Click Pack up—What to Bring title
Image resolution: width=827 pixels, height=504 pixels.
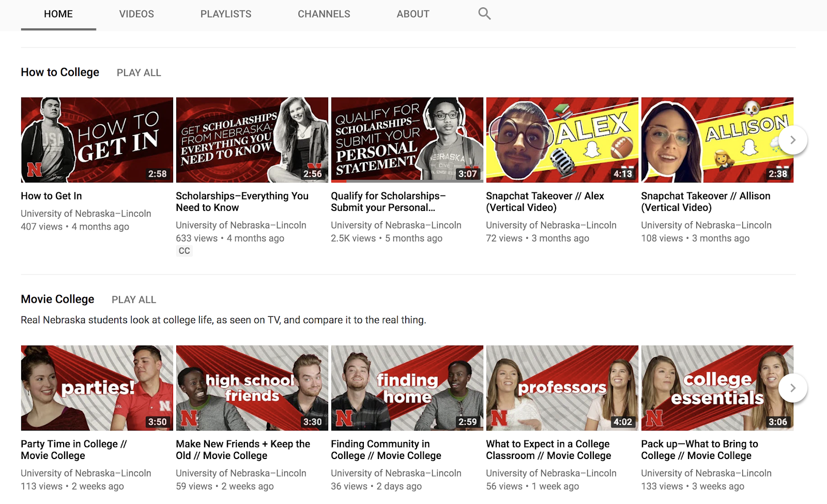click(x=699, y=450)
